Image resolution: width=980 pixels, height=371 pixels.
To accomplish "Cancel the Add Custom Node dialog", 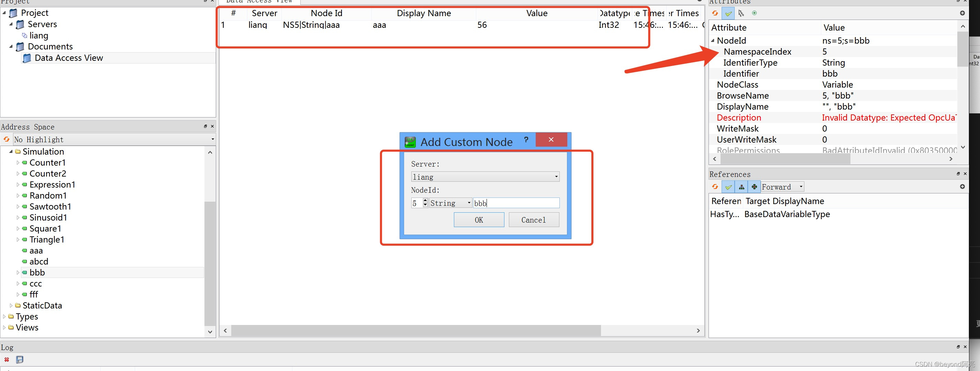I will click(x=533, y=220).
